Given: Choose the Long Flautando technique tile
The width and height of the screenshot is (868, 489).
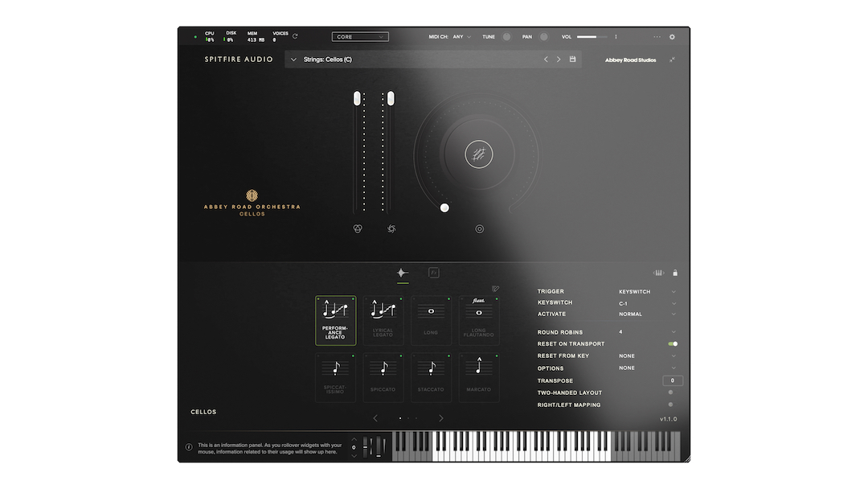Looking at the screenshot, I should tap(479, 319).
